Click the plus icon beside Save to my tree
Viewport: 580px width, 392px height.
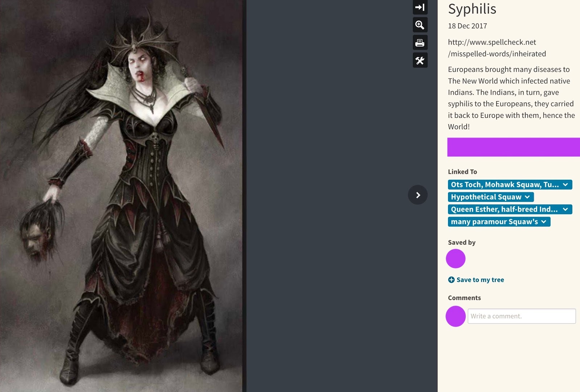pos(451,280)
